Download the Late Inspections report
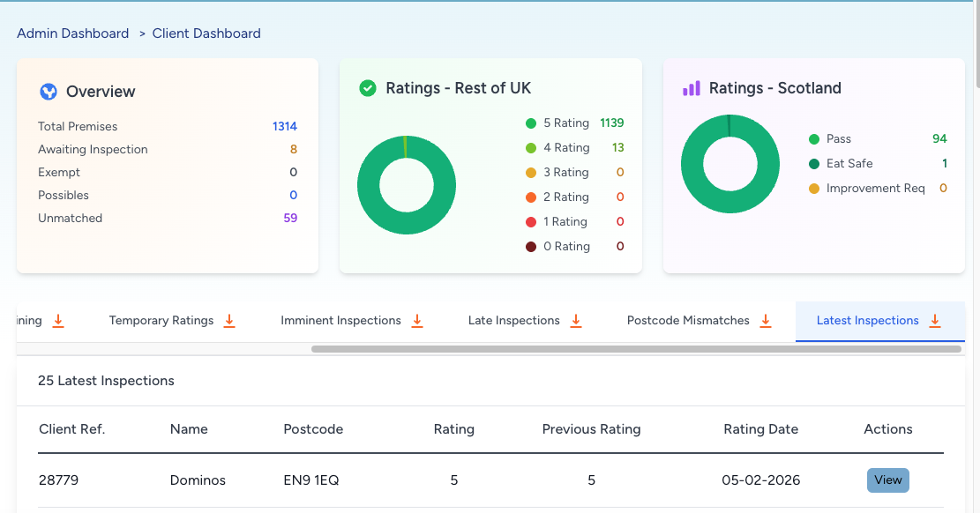The width and height of the screenshot is (980, 513). [576, 321]
